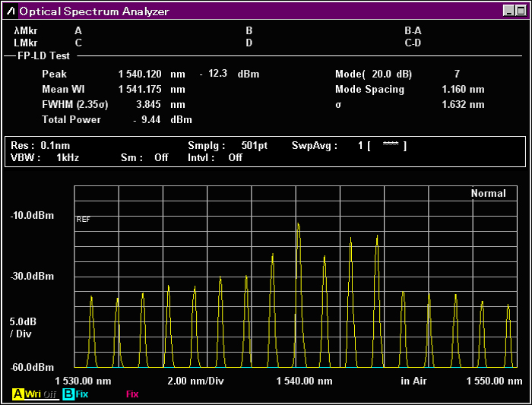Click the Mode( 20.0 dB) label
Viewport: 532px width, 405px height.
tap(373, 74)
